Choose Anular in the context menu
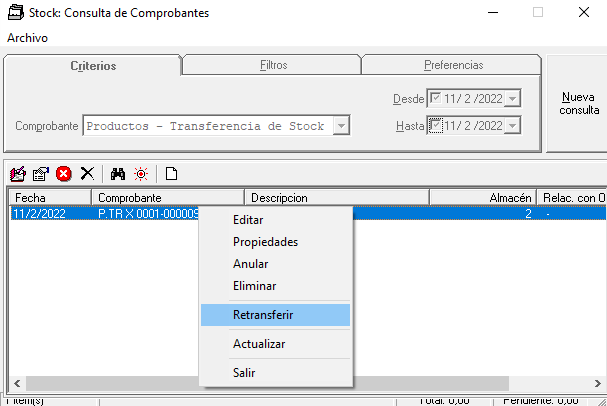 click(x=250, y=264)
